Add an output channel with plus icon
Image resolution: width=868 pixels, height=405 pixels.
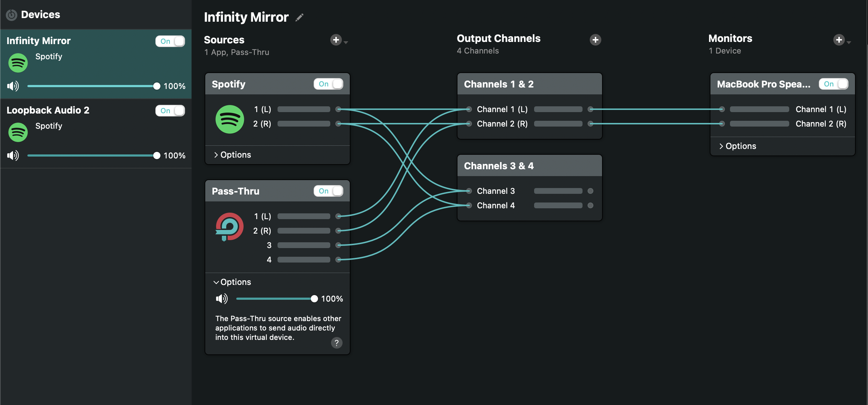(x=595, y=40)
